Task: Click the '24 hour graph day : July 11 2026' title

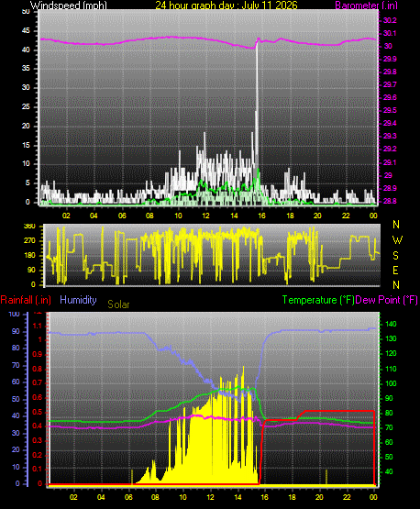Action: point(227,5)
